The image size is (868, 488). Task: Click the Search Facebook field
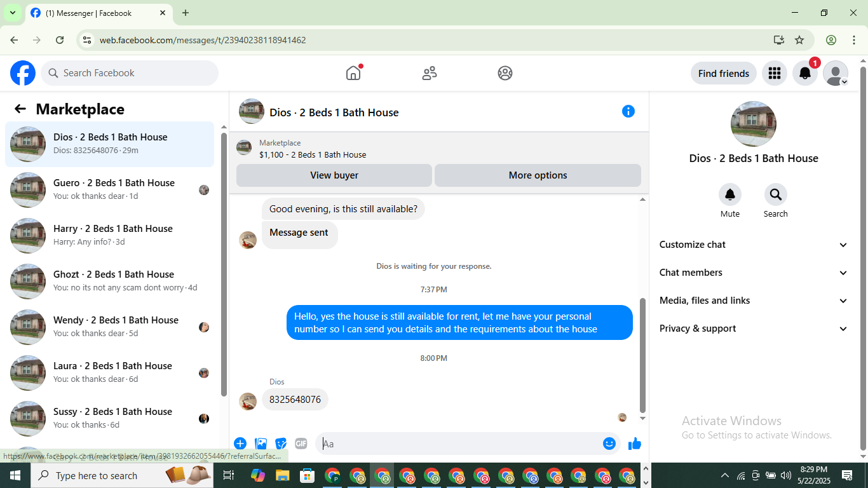pos(130,73)
